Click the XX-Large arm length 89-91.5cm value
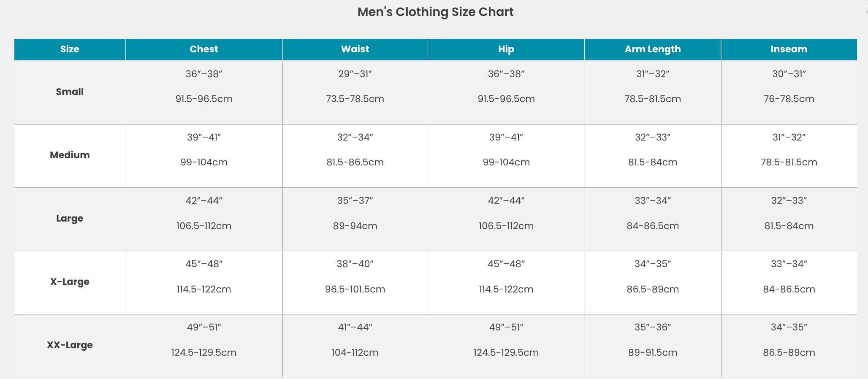This screenshot has height=379, width=868. click(x=653, y=352)
